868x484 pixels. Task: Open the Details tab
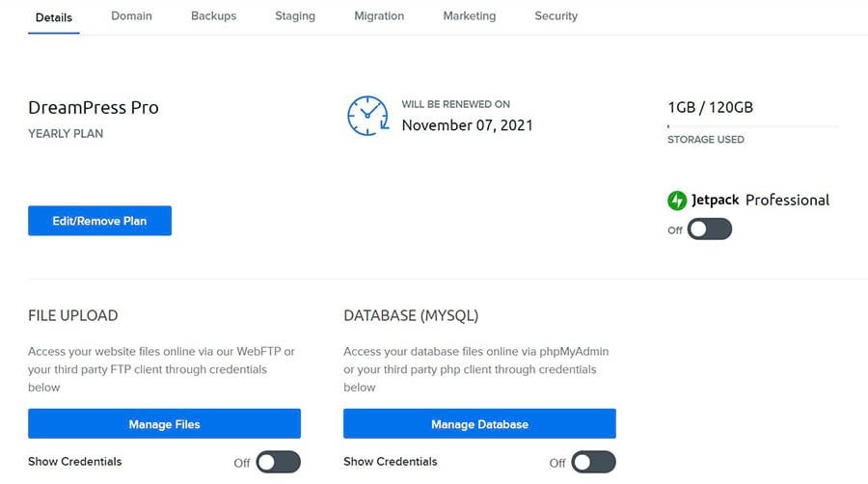coord(54,16)
